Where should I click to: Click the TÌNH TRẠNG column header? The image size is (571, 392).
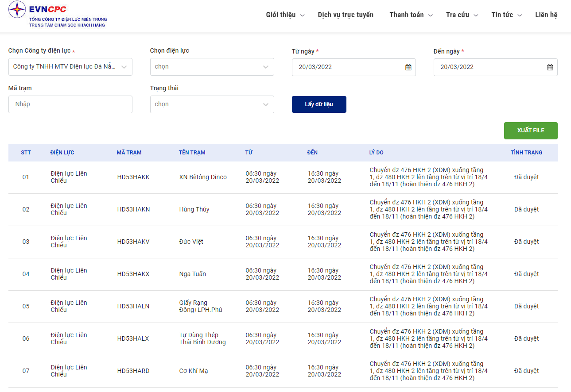(x=526, y=153)
